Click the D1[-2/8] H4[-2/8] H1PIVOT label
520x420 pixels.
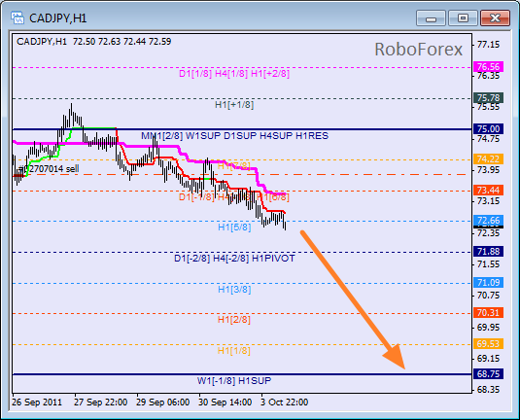(234, 258)
